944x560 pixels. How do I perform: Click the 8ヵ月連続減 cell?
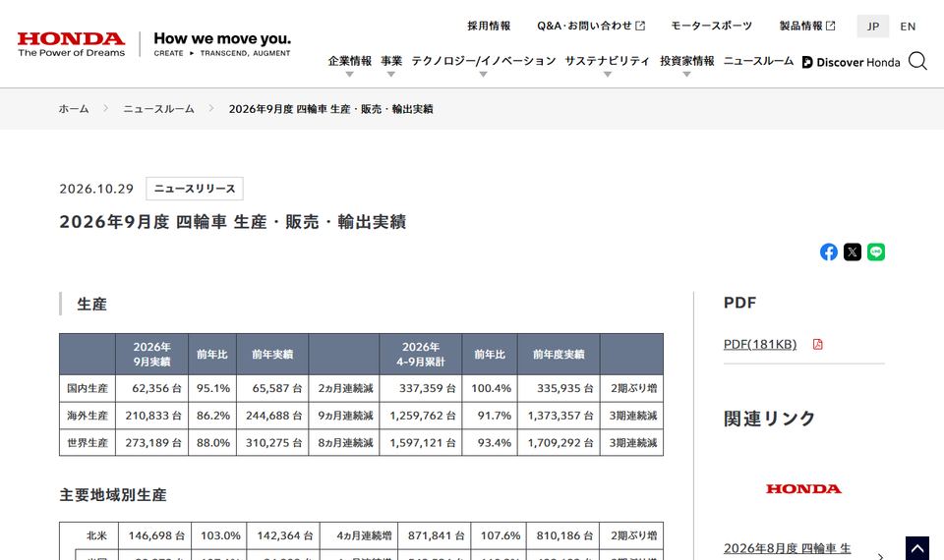pos(345,443)
